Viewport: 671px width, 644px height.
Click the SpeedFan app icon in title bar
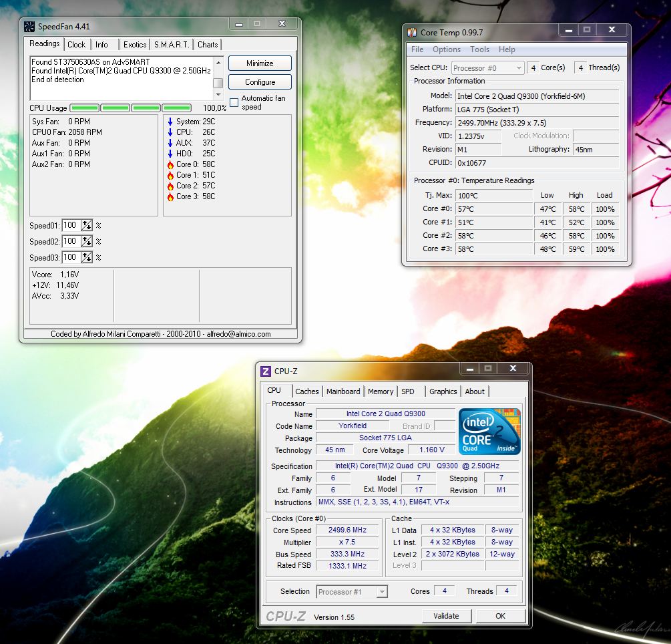pos(29,27)
